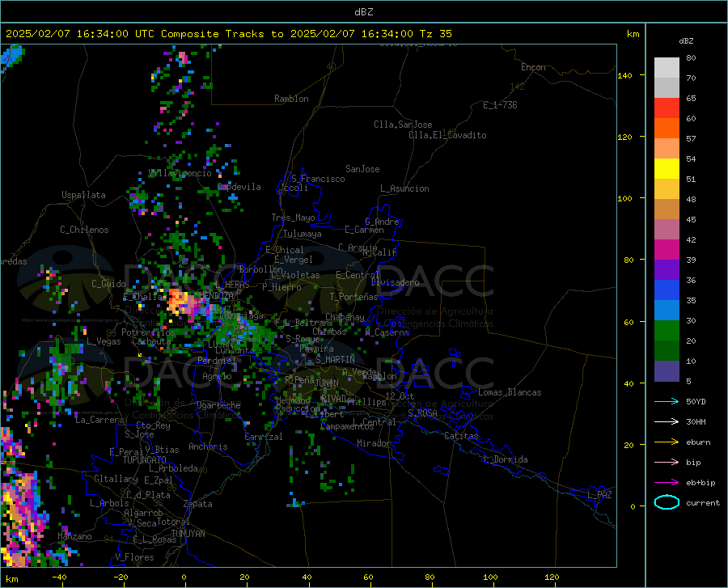This screenshot has width=728, height=588.
Task: Click the Catitas label
Action: (x=462, y=436)
